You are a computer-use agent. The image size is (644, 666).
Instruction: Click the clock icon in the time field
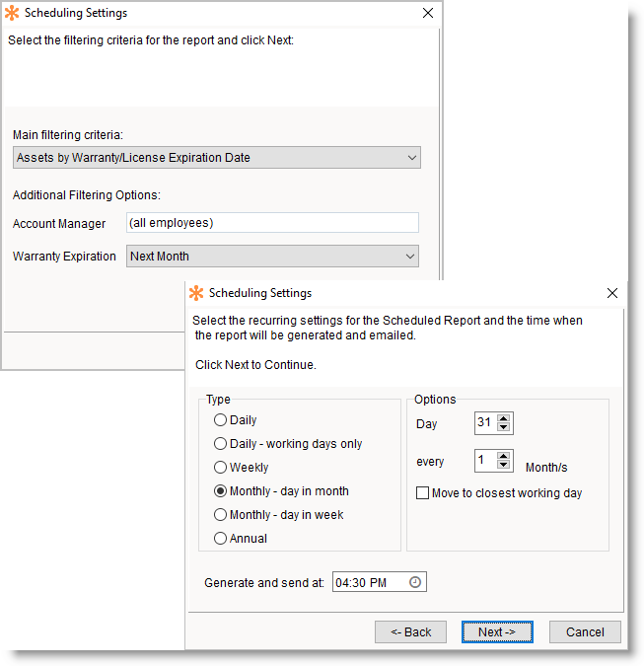coord(415,583)
